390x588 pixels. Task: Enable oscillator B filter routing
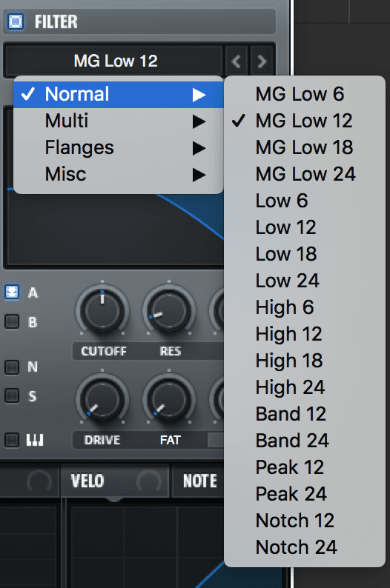12,321
